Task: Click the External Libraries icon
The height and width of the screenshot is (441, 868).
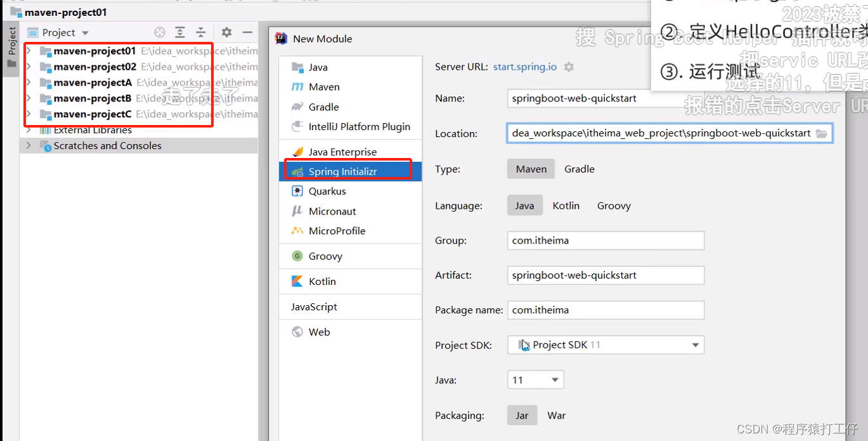Action: coord(45,130)
